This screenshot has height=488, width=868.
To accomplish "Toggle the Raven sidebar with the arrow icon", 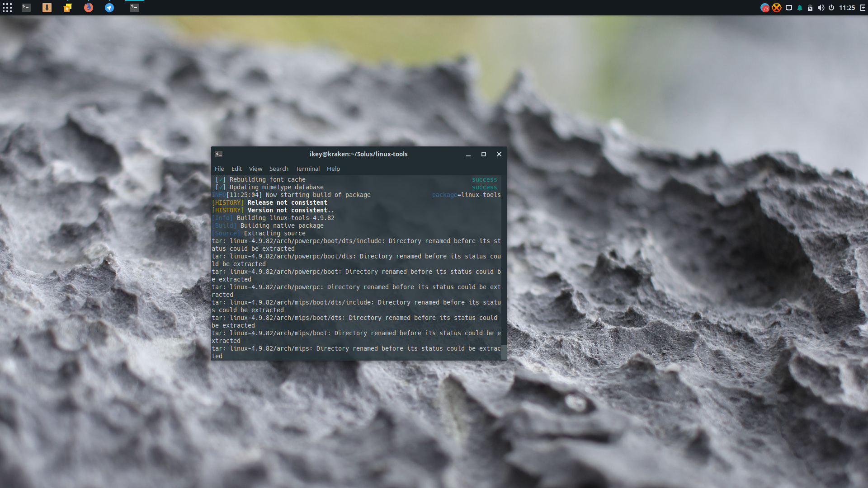I will [x=863, y=8].
